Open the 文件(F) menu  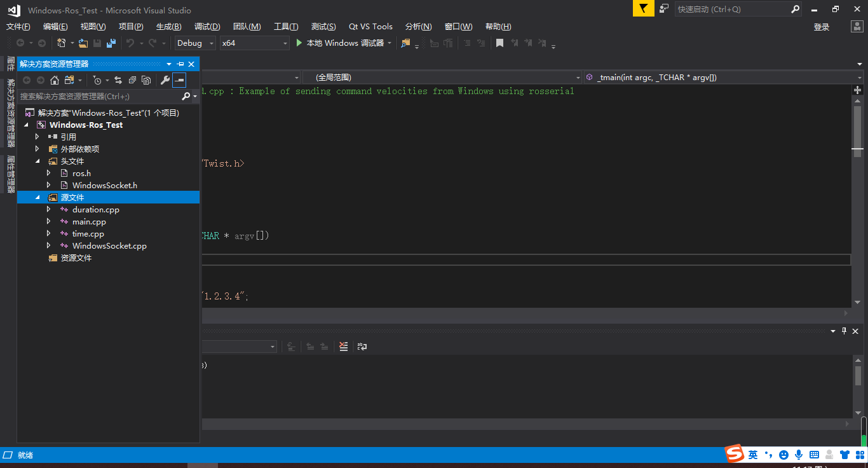18,27
